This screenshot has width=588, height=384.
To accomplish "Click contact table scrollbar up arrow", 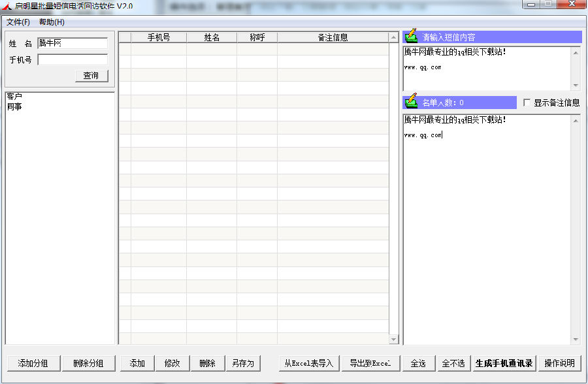I will (x=393, y=37).
